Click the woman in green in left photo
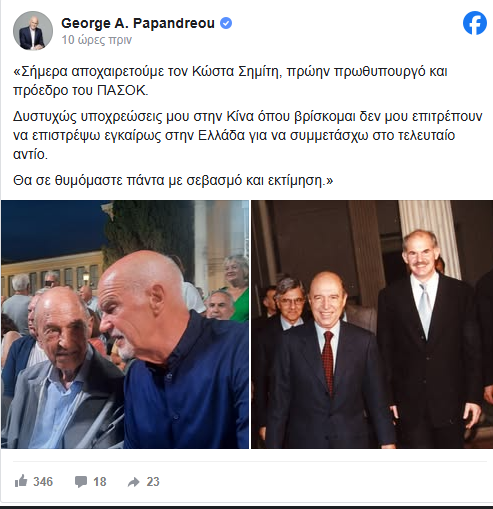The height and width of the screenshot is (509, 493). coord(237,287)
